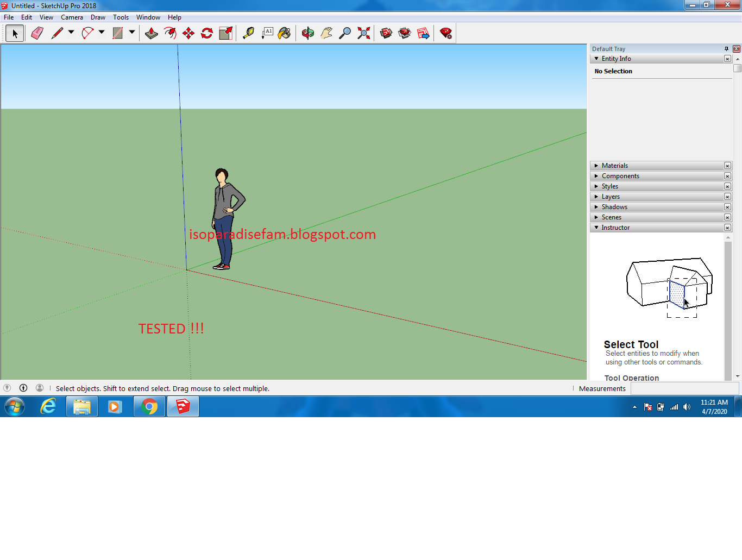This screenshot has width=742, height=560.
Task: Open the 3D Warehouse icon
Action: click(x=386, y=34)
